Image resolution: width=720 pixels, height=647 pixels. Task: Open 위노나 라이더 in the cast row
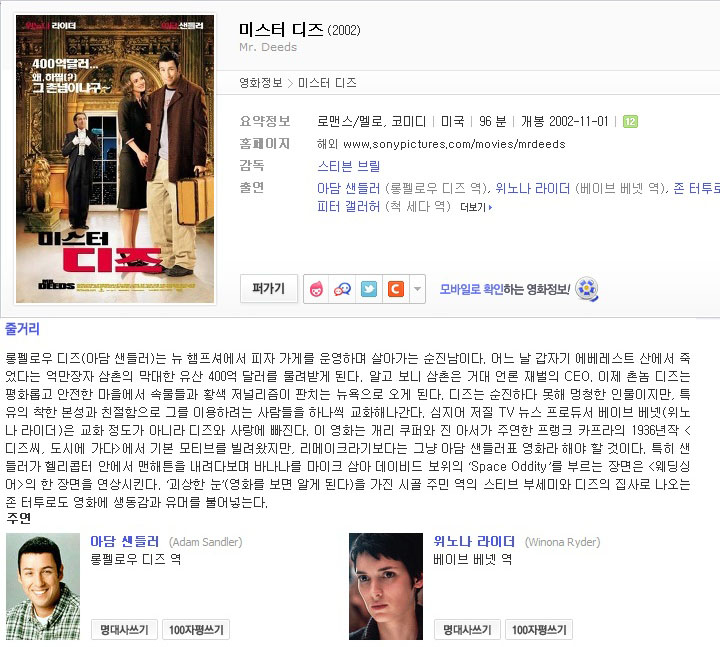532,188
